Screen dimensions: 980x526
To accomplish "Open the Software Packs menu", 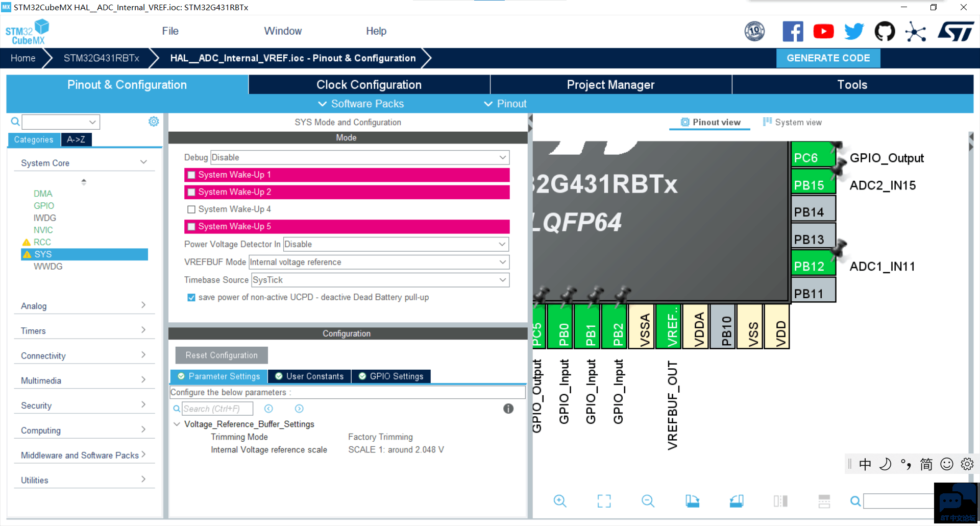I will tap(361, 104).
